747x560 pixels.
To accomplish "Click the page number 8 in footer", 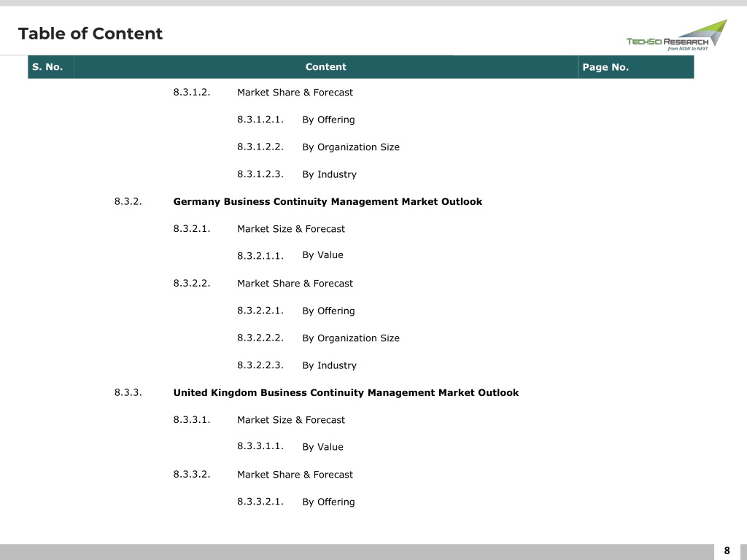I will point(727,551).
